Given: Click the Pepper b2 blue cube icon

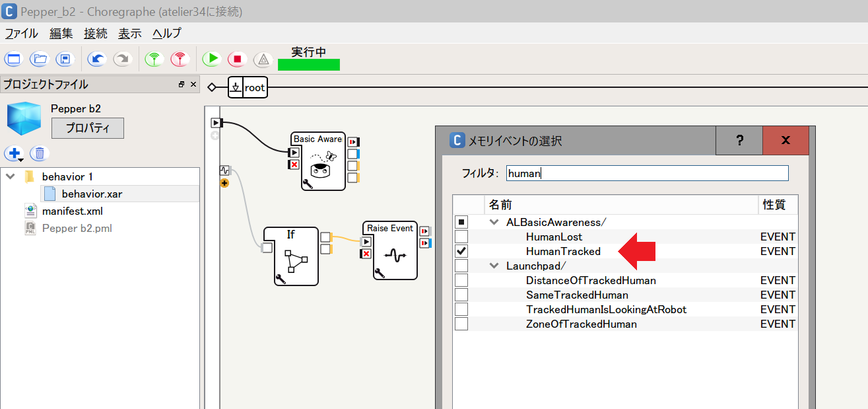Looking at the screenshot, I should [24, 119].
